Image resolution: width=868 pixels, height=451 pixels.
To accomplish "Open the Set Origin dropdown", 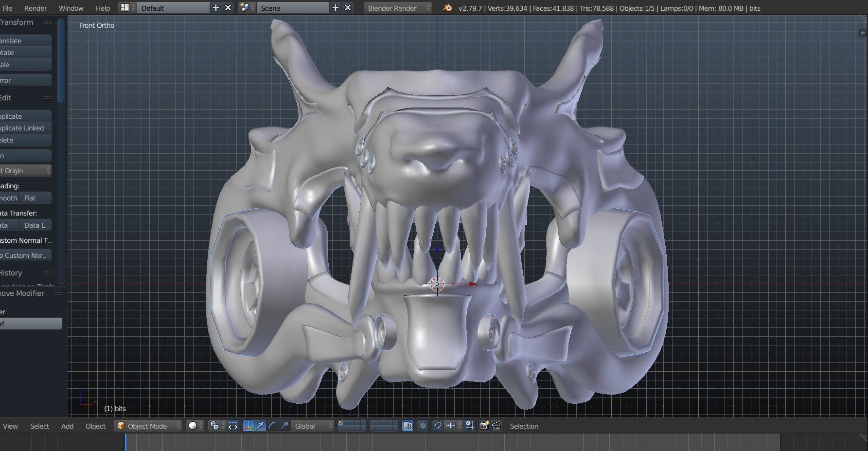I will coord(25,170).
